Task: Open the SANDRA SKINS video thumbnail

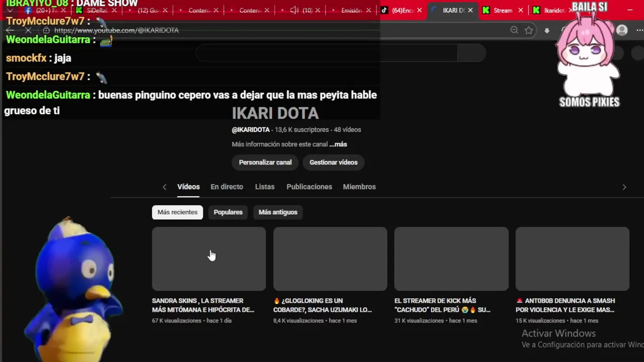Action: click(x=209, y=258)
